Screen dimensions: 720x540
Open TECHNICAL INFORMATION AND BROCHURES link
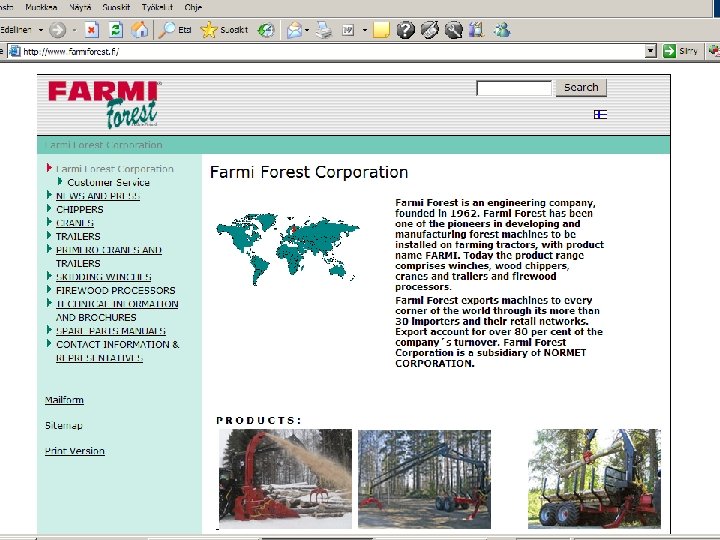coord(117,310)
